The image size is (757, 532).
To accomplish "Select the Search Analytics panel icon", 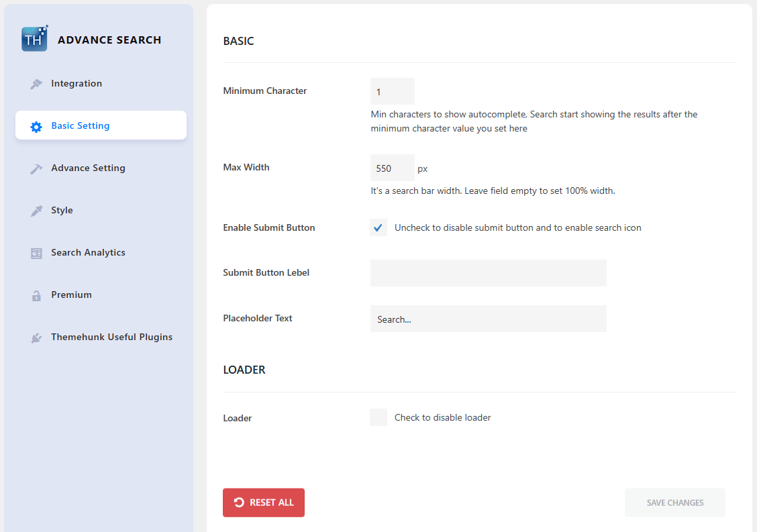I will pos(36,253).
